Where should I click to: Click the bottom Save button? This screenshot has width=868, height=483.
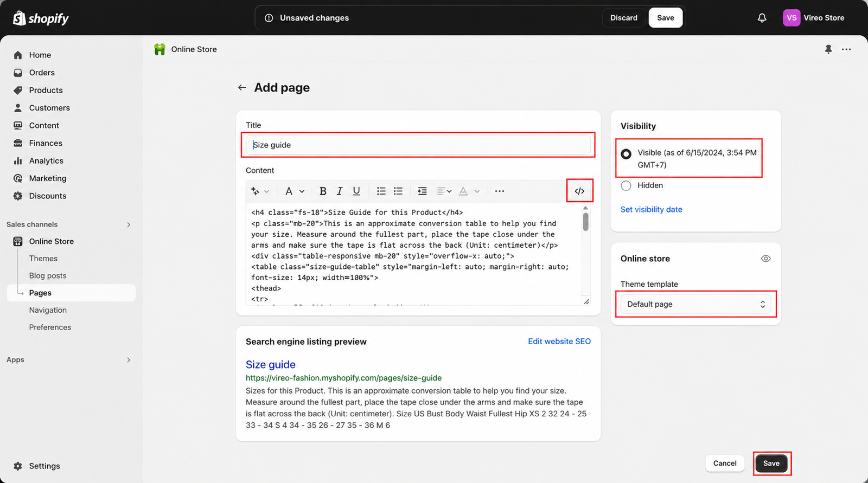[x=771, y=463]
